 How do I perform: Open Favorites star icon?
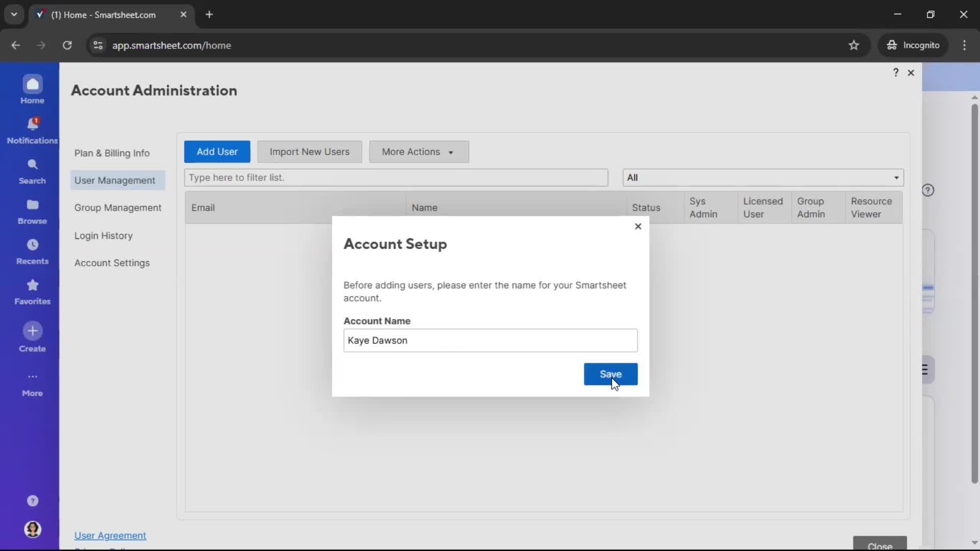click(x=32, y=285)
